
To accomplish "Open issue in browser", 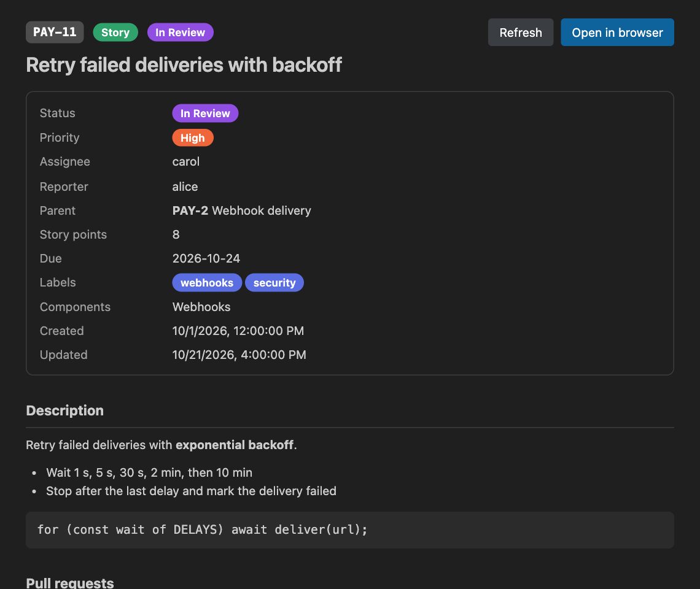I will point(617,32).
